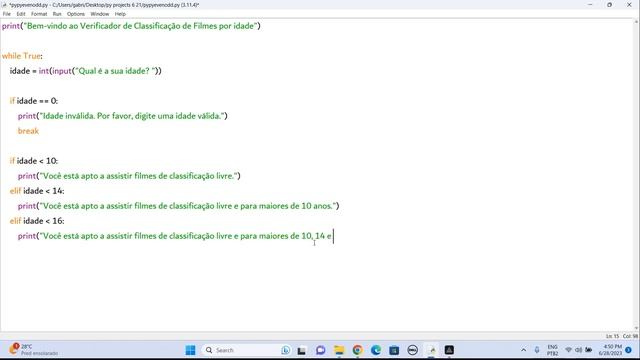640x360 pixels.
Task: Click the 'if idade < 10:' line
Action: (x=34, y=161)
